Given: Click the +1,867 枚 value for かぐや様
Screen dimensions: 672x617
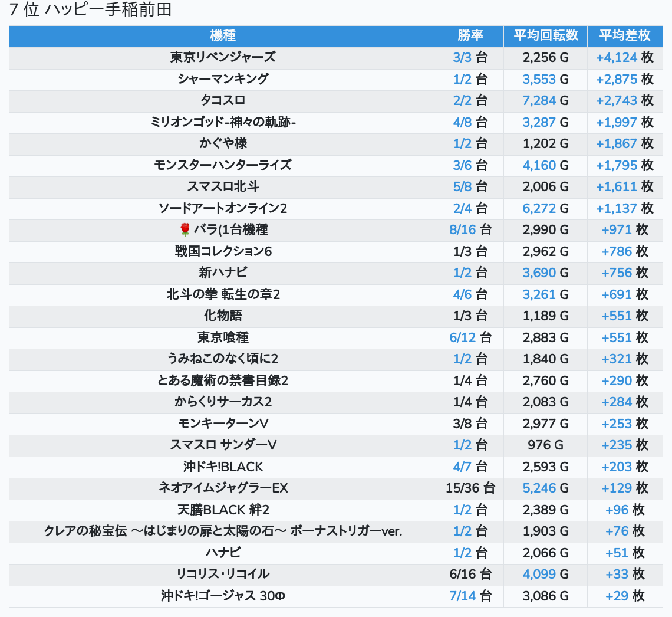Looking at the screenshot, I should click(x=625, y=144).
